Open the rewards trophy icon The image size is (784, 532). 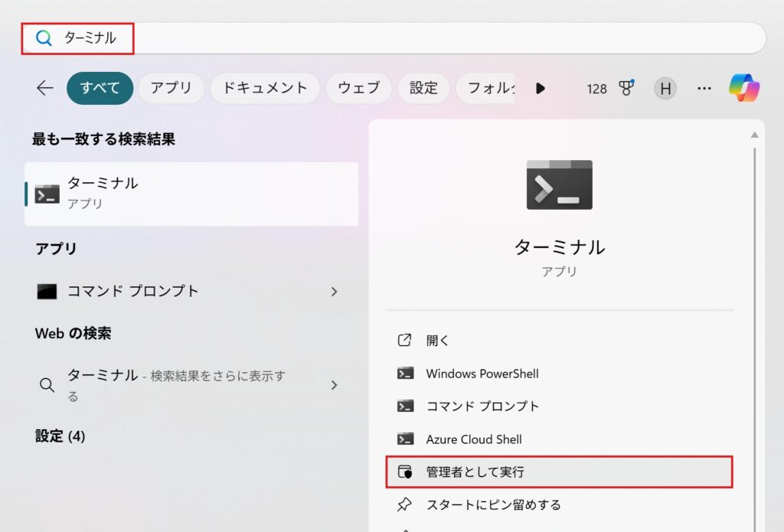626,88
